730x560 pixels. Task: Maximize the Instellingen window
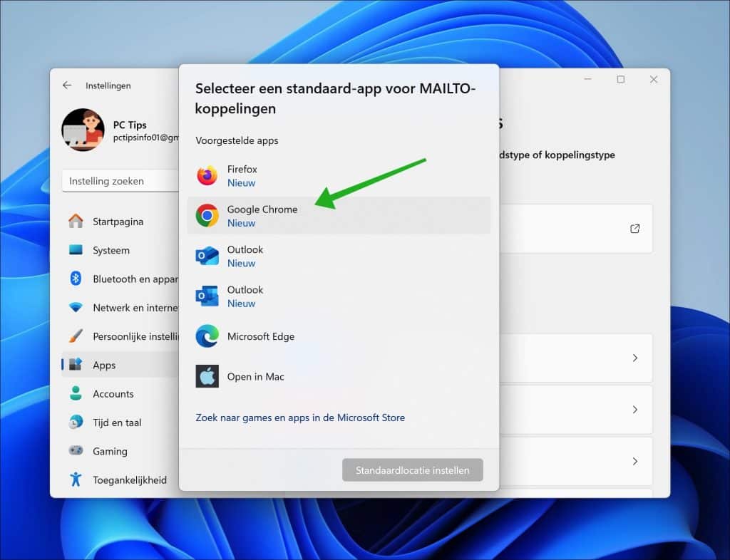[621, 80]
